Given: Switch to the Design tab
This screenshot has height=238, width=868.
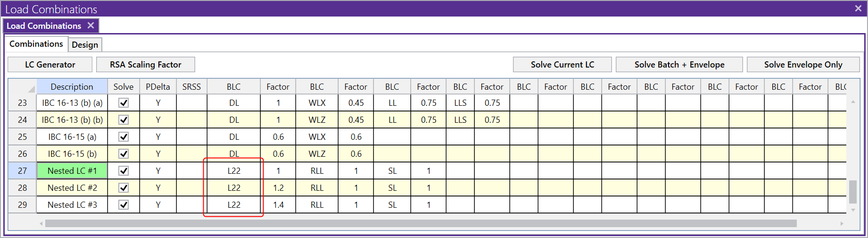Looking at the screenshot, I should pyautogui.click(x=85, y=45).
